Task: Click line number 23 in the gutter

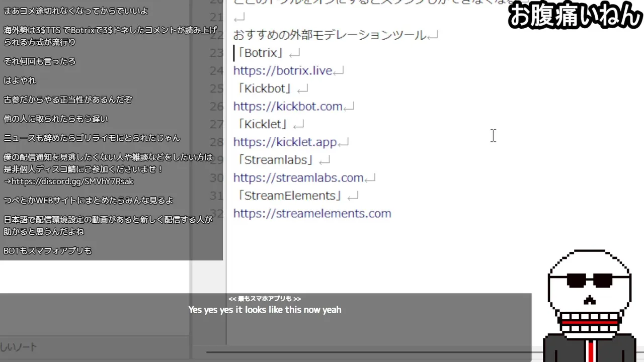Action: [x=216, y=53]
